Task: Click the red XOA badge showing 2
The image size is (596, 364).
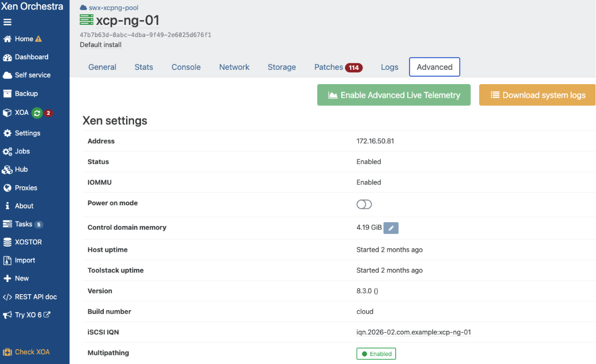Action: click(48, 113)
